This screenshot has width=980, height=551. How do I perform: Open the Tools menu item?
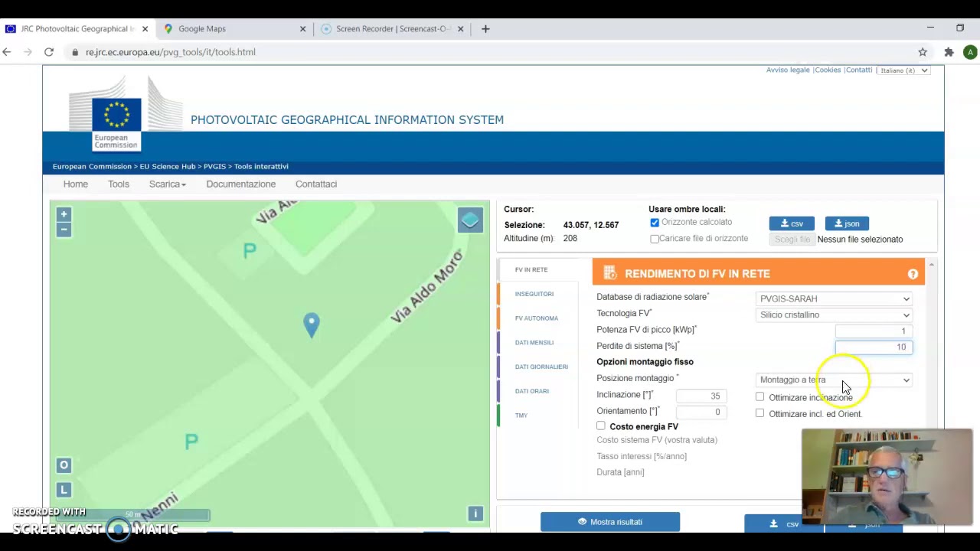(x=119, y=184)
